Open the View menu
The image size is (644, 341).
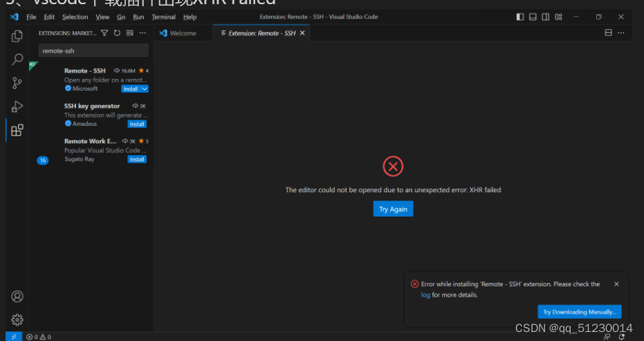(102, 17)
